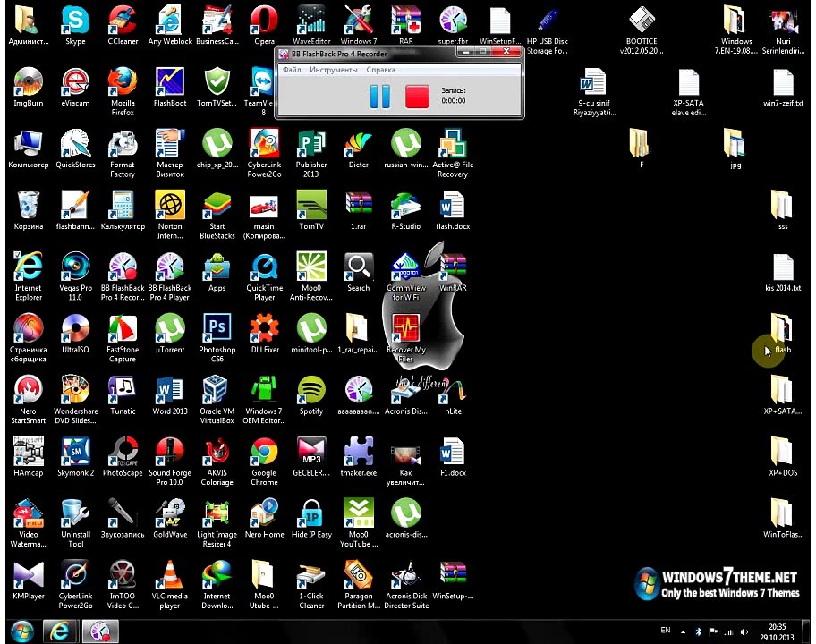
Task: Select the µTorrent shortcut icon
Action: [x=170, y=334]
